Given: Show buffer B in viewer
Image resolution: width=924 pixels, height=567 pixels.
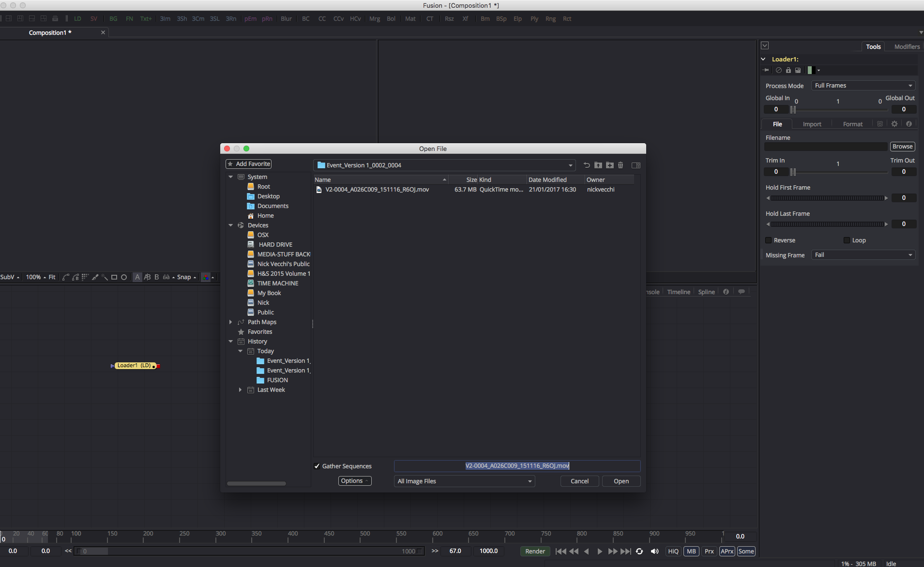Looking at the screenshot, I should [x=156, y=277].
